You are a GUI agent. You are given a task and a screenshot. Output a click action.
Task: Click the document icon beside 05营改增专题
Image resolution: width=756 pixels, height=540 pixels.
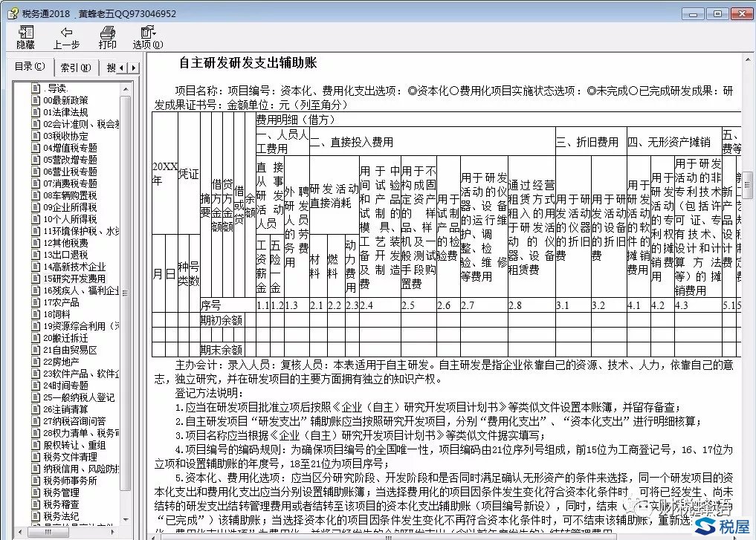point(36,160)
